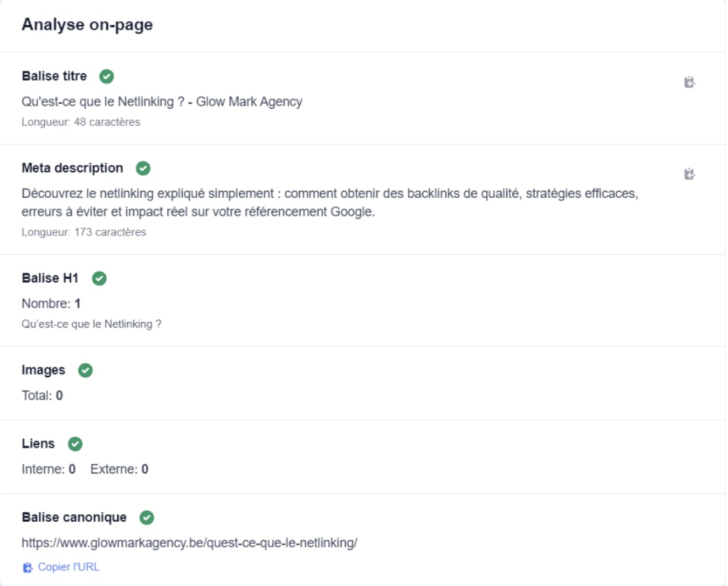Click the green check icon next to Images

[85, 370]
